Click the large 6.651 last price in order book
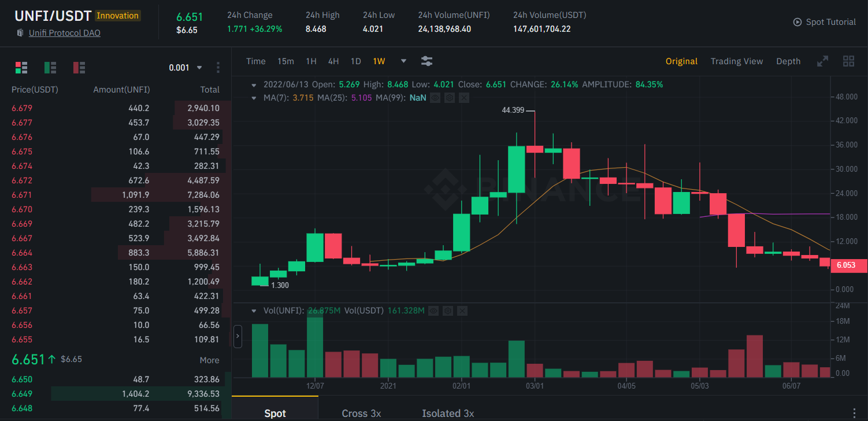The width and height of the screenshot is (868, 421). coord(28,359)
